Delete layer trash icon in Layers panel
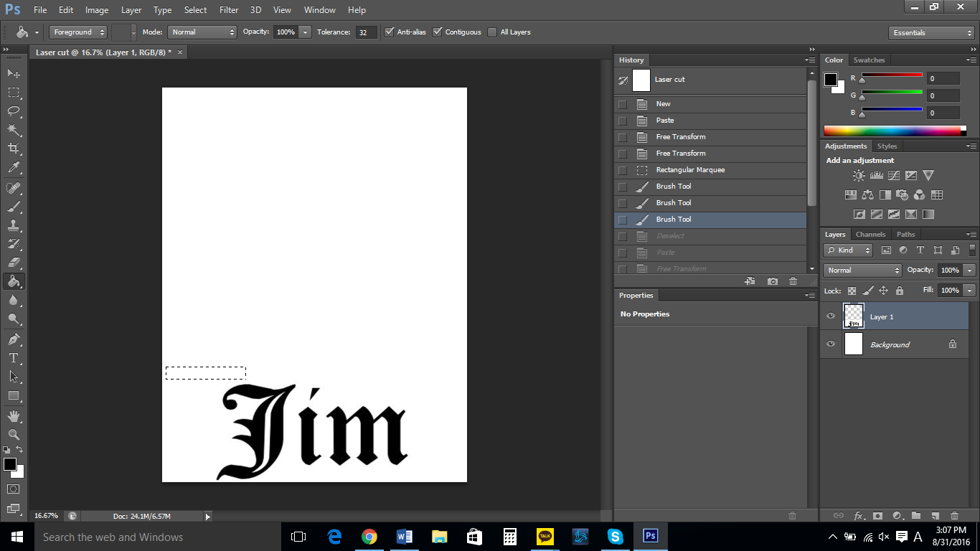 (x=954, y=515)
